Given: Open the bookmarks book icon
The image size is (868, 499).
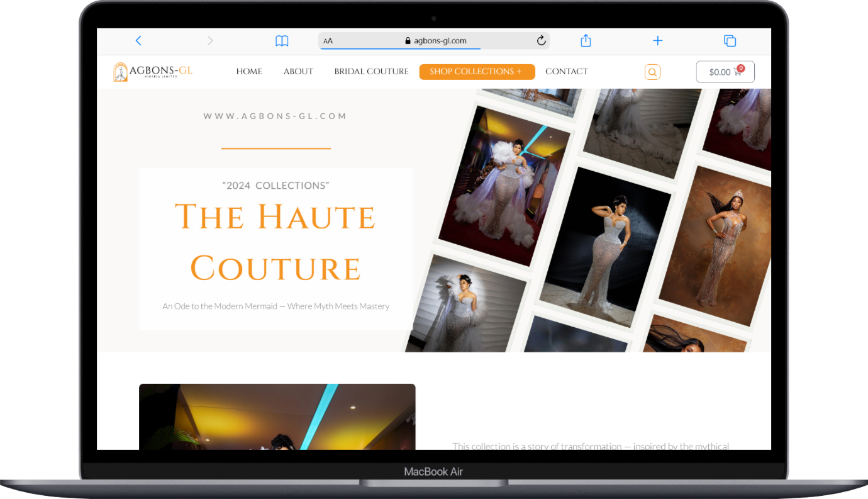Looking at the screenshot, I should 282,41.
